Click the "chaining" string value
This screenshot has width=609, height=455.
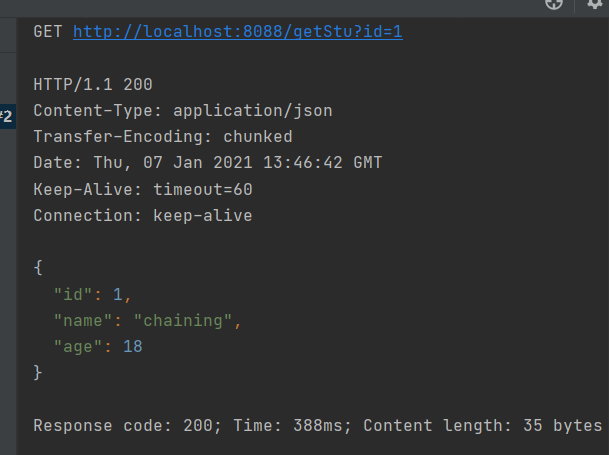(188, 320)
